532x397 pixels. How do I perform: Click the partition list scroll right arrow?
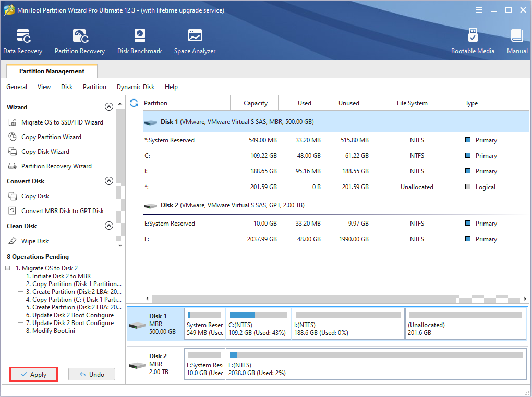click(525, 299)
